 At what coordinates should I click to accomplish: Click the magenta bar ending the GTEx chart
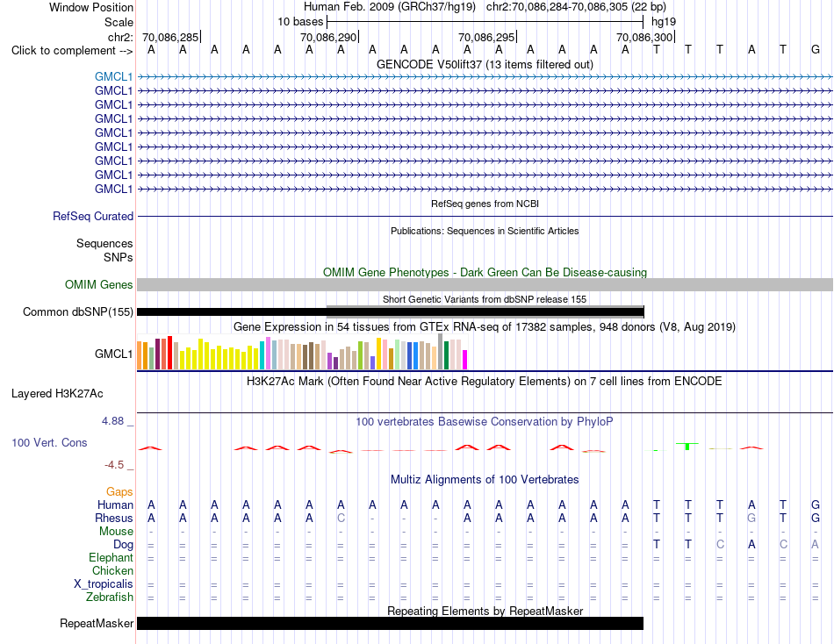465,360
